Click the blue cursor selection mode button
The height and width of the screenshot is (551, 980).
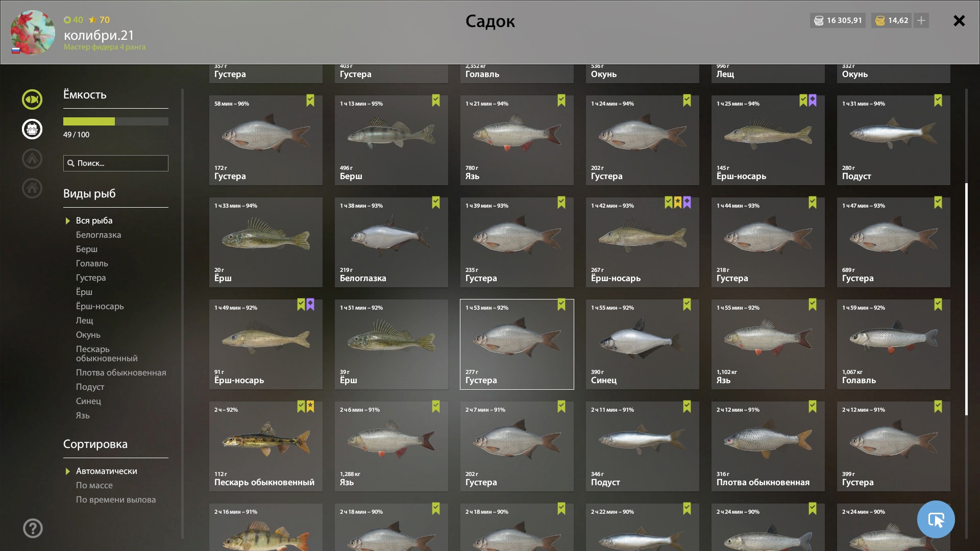tap(936, 519)
